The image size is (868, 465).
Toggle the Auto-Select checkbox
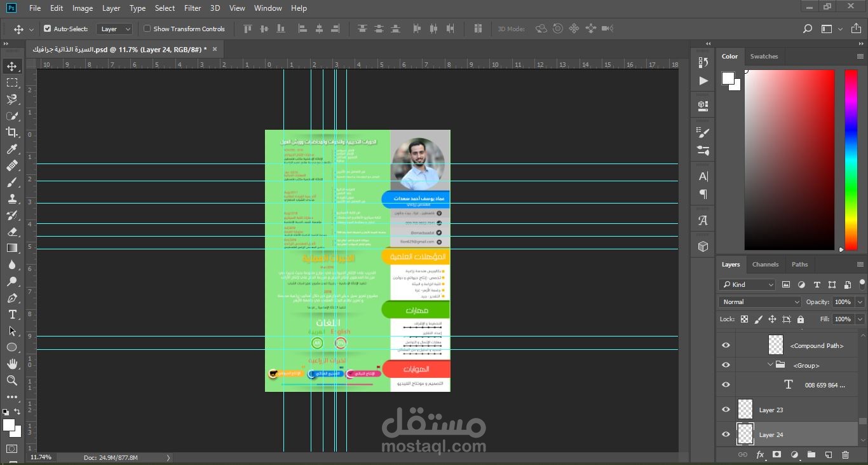[48, 29]
